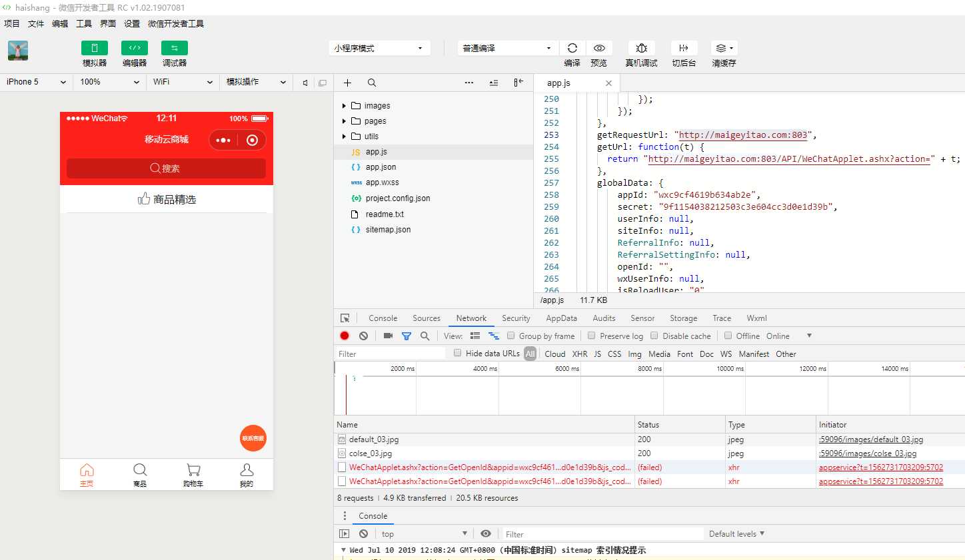Switch to the Storage tab

coord(684,318)
